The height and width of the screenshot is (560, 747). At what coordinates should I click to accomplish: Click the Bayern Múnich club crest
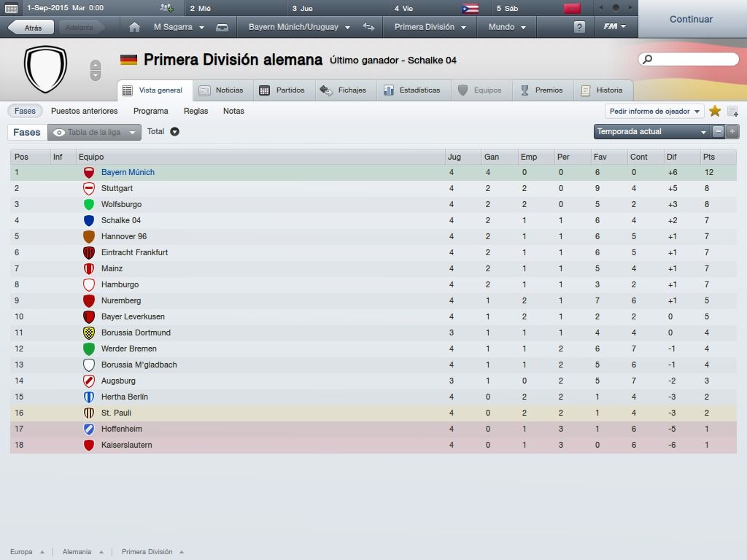(x=88, y=172)
